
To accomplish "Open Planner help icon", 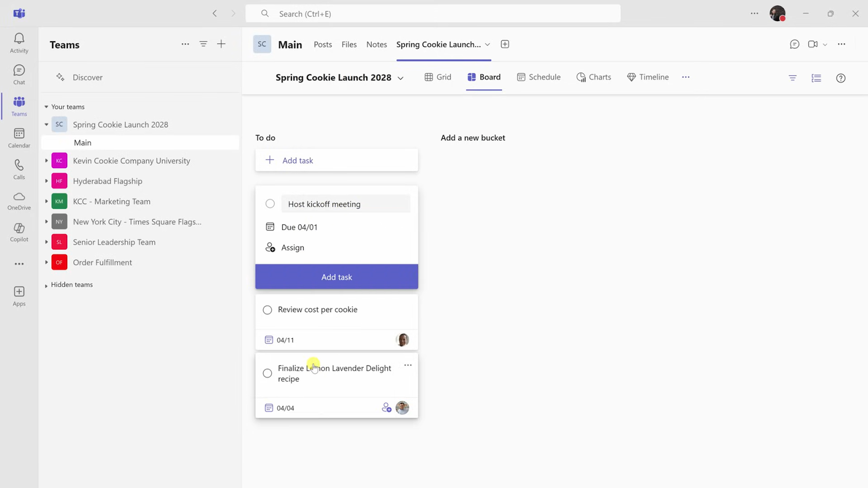I will pyautogui.click(x=841, y=78).
